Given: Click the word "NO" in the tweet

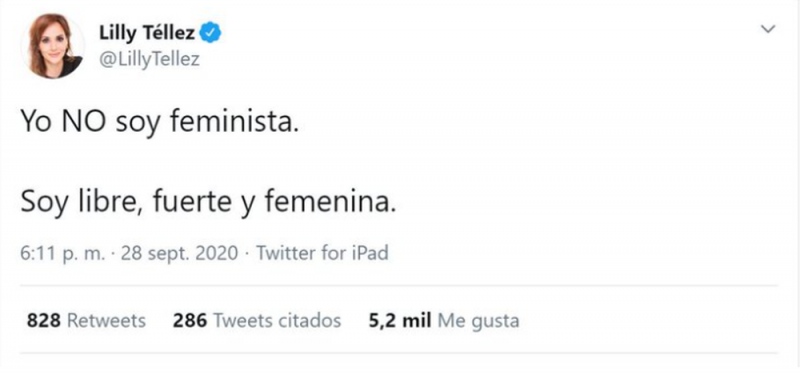Looking at the screenshot, I should 83,123.
